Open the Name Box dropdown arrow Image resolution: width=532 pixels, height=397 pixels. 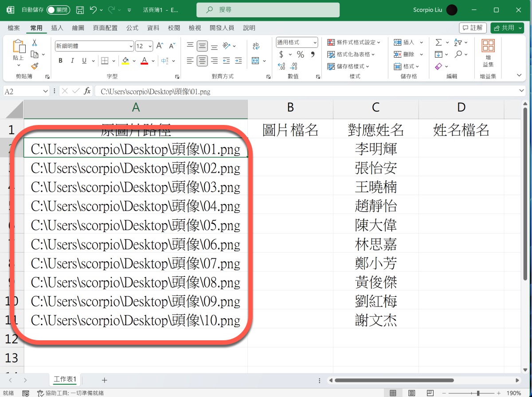click(x=46, y=91)
